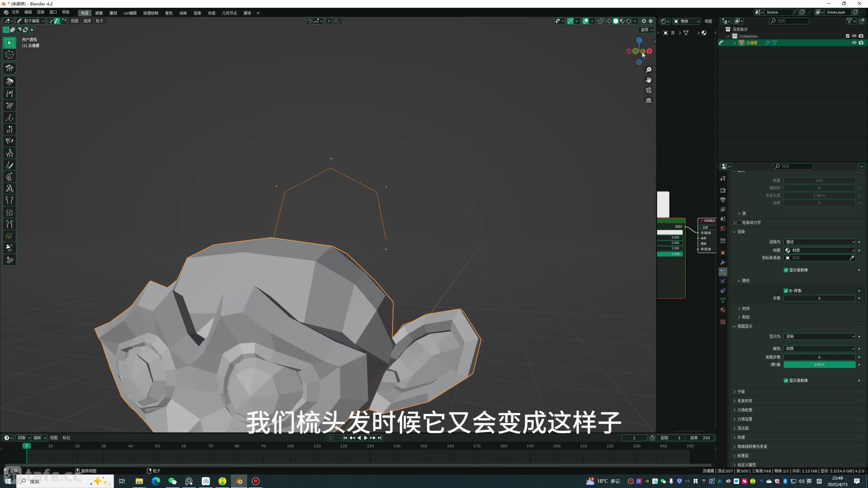This screenshot has height=488, width=868.
Task: Click the (数)量 100% slider
Action: [x=819, y=365]
